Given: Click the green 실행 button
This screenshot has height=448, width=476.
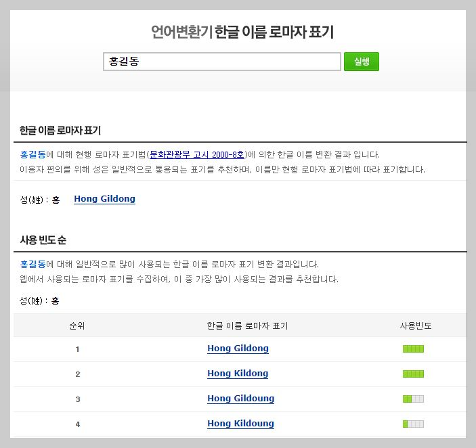Looking at the screenshot, I should [362, 62].
